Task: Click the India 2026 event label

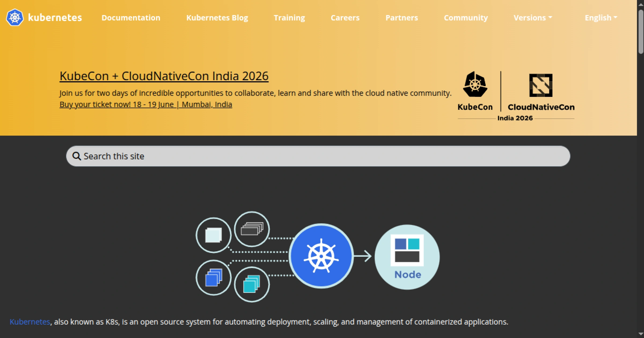Action: click(515, 118)
